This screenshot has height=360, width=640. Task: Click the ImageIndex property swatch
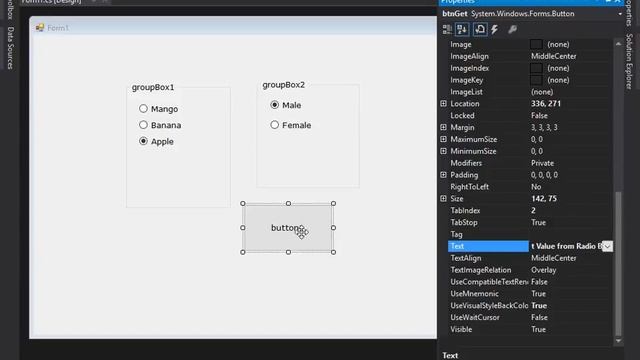(x=536, y=68)
